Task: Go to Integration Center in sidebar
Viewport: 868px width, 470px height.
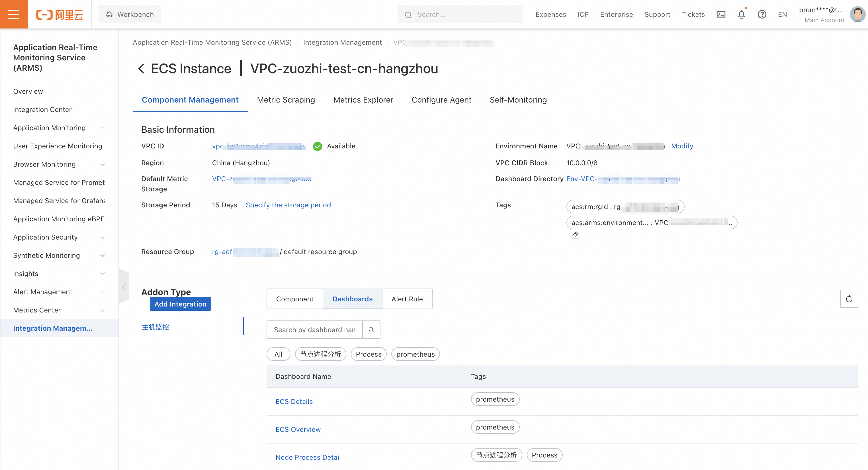Action: (x=42, y=110)
